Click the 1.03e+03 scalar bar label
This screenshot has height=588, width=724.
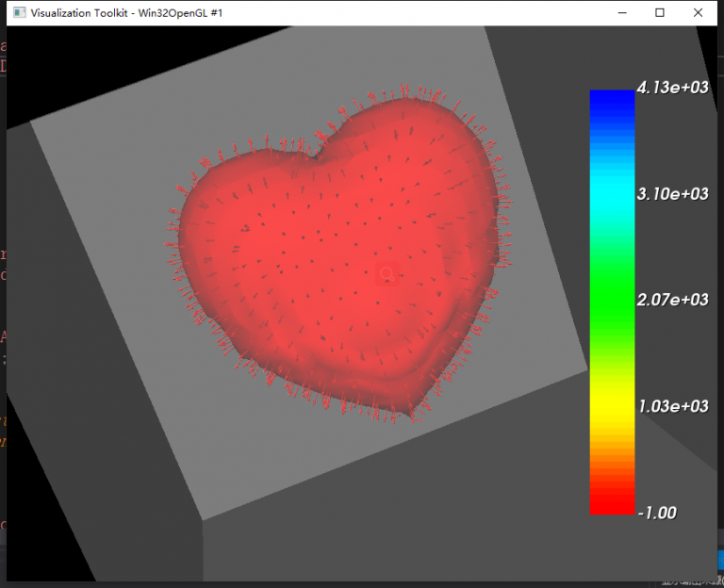pyautogui.click(x=672, y=406)
